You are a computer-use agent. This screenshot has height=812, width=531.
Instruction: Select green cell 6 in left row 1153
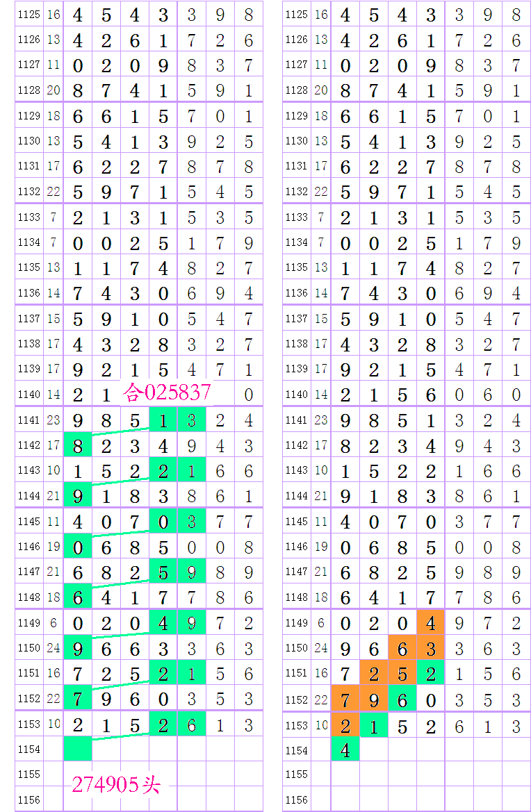click(x=191, y=724)
